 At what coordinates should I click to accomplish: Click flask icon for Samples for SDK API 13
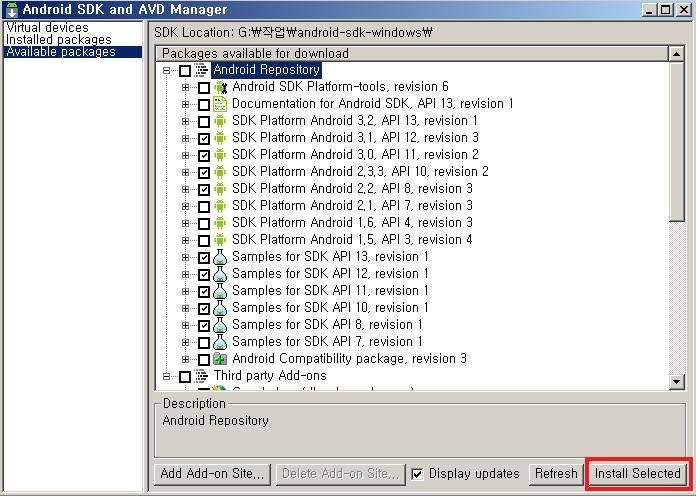point(220,257)
